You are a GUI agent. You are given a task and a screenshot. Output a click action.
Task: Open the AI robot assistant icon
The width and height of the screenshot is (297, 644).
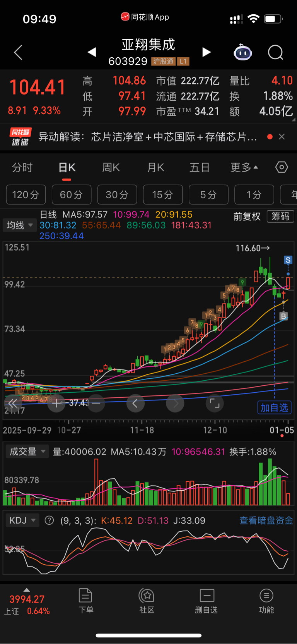pyautogui.click(x=243, y=52)
